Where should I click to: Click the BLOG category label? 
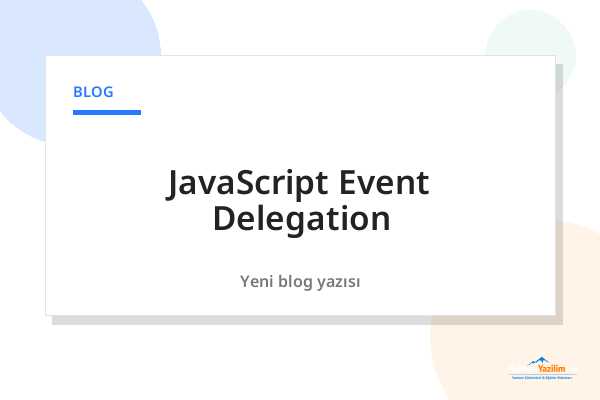click(x=93, y=92)
